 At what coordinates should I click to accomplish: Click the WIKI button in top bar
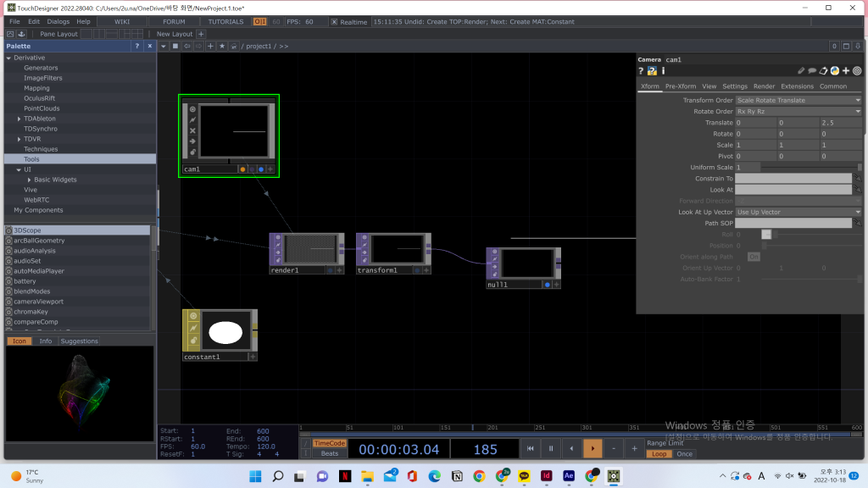[122, 21]
